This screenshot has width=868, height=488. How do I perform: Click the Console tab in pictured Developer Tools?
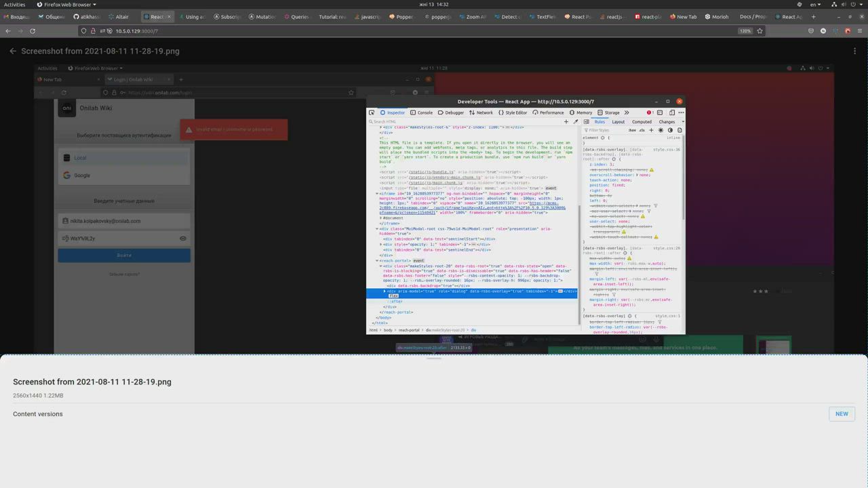pos(422,113)
